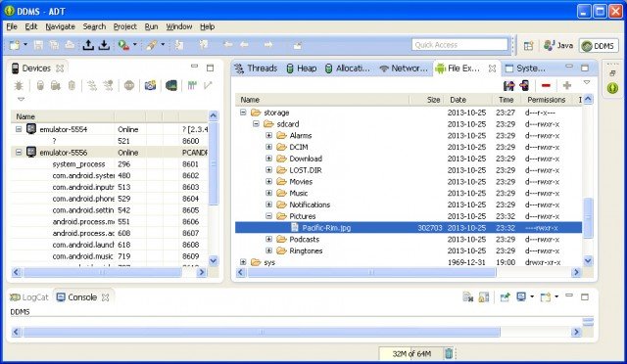Click Cause GC trash icon in Devices
This screenshot has height=364, width=627.
coord(72,85)
